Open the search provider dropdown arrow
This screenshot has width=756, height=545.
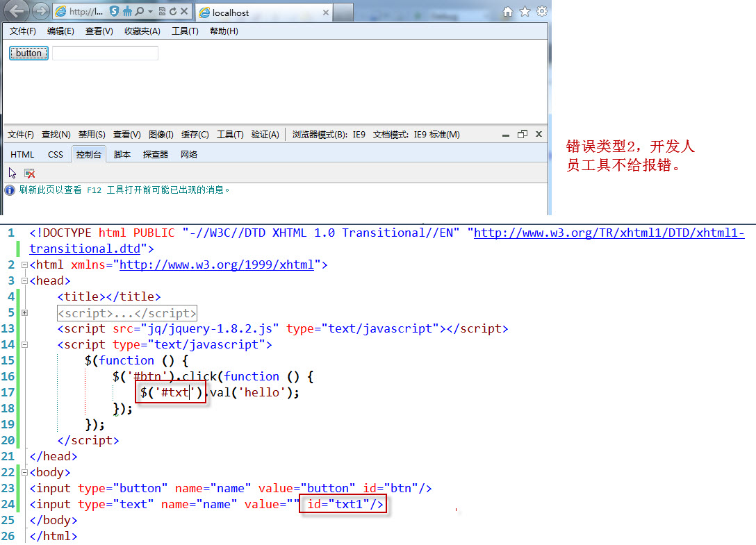pyautogui.click(x=150, y=11)
